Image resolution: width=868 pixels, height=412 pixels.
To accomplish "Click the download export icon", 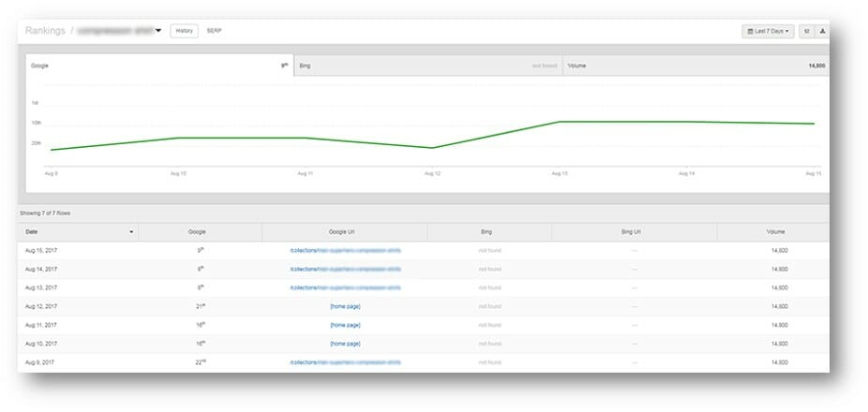I will [x=822, y=31].
